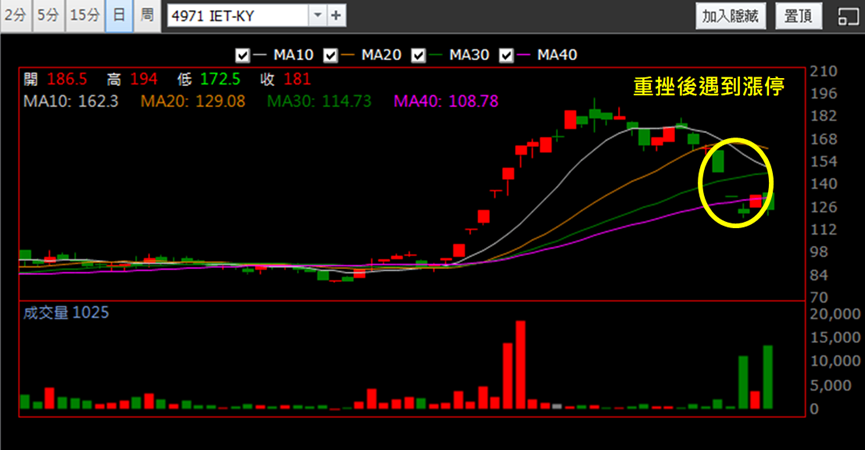The image size is (865, 450).
Task: Click the high price 194
Action: [x=144, y=79]
